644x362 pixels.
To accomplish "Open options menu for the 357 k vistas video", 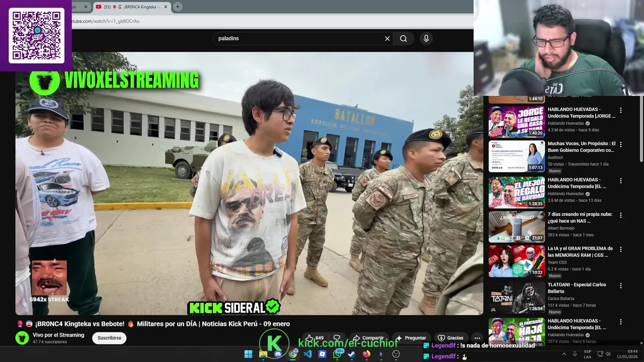I will (620, 322).
